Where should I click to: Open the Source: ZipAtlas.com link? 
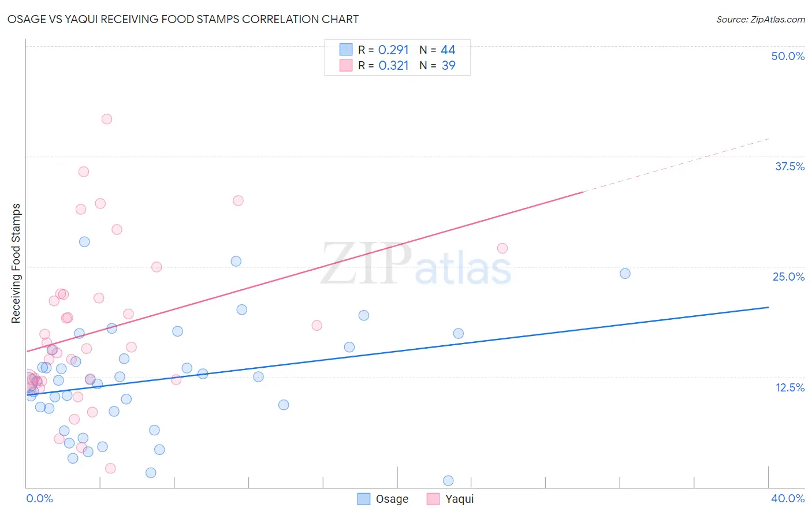[x=761, y=19]
